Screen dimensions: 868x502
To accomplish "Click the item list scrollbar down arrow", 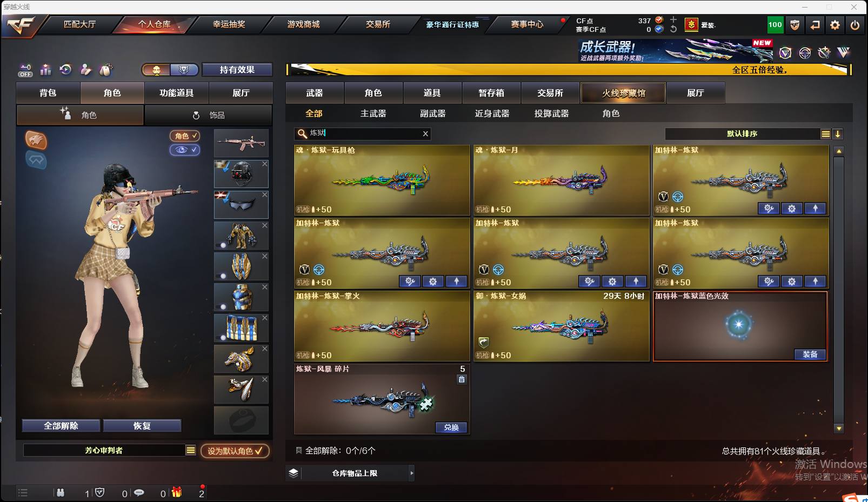I will (839, 429).
